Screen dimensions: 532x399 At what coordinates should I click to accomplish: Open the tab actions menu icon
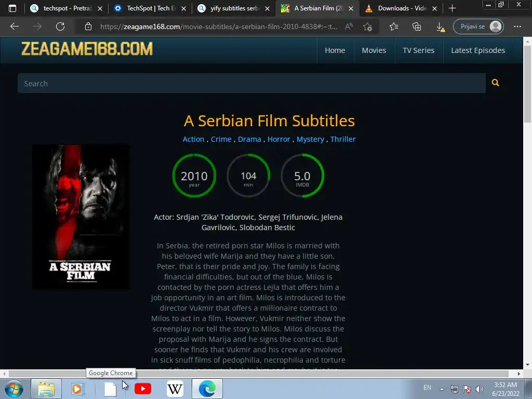(12, 8)
